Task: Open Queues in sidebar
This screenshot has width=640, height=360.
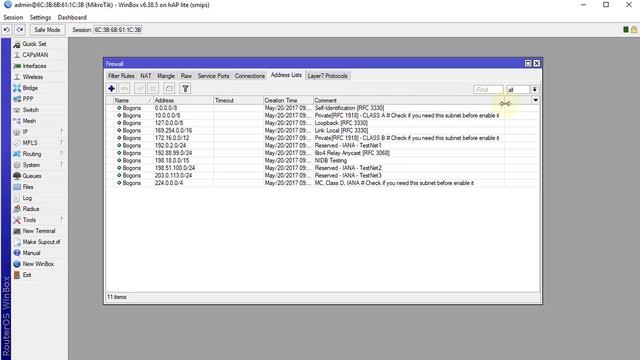Action: pos(32,176)
